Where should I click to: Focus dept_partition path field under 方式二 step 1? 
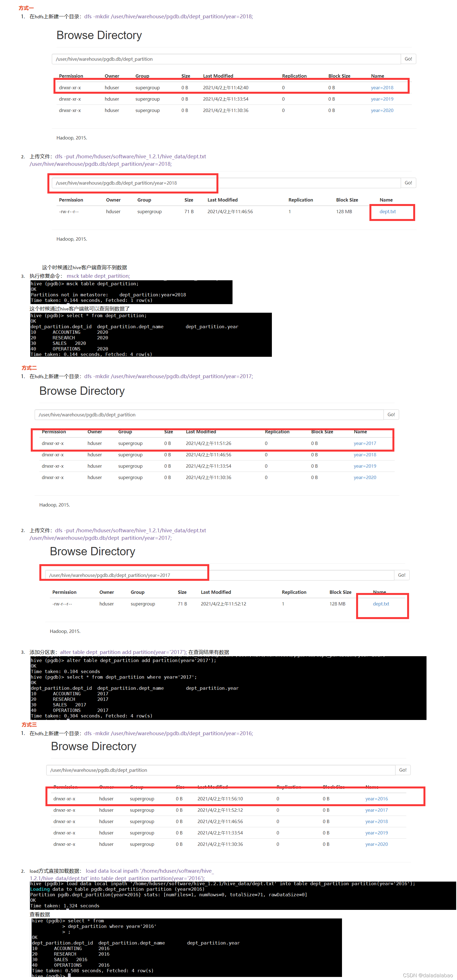(209, 415)
